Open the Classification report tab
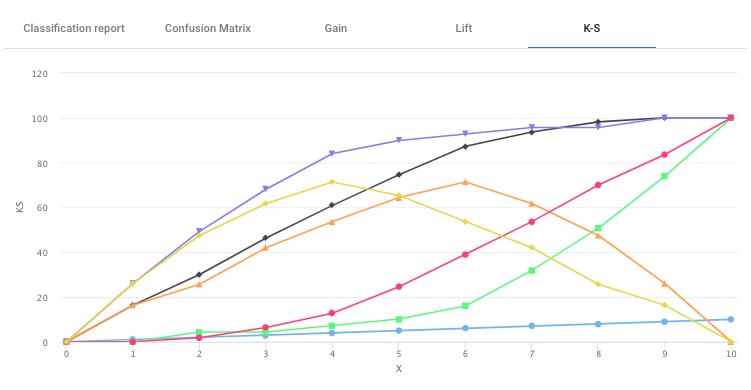The image size is (751, 390). (74, 28)
